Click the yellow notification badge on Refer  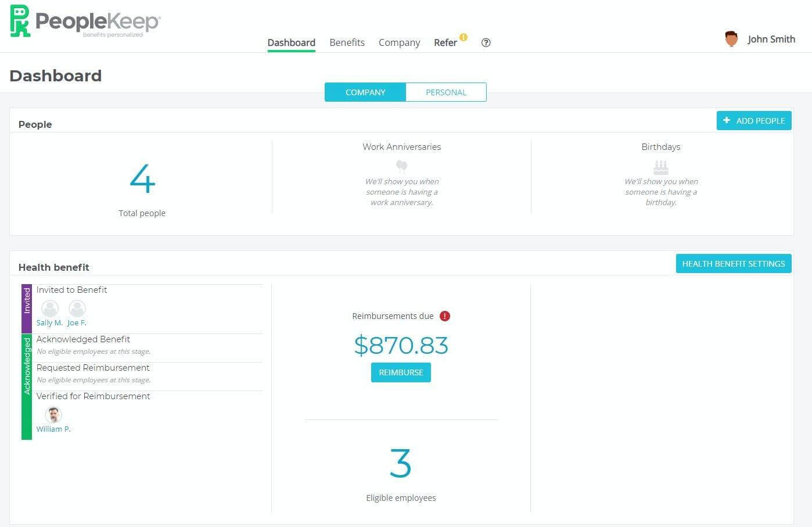click(x=463, y=37)
